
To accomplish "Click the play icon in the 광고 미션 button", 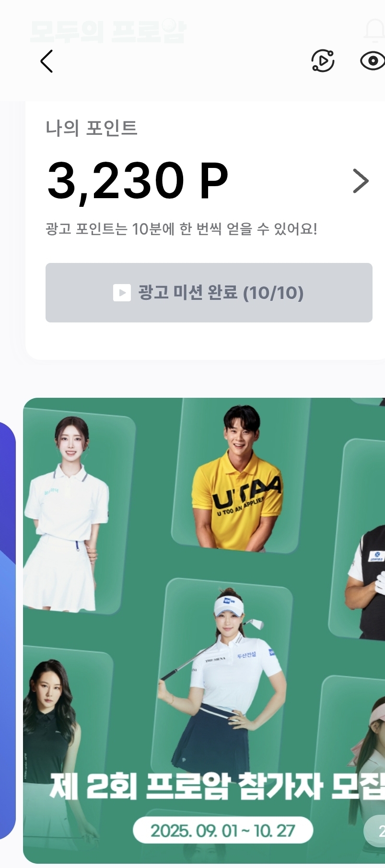I will pos(122,293).
